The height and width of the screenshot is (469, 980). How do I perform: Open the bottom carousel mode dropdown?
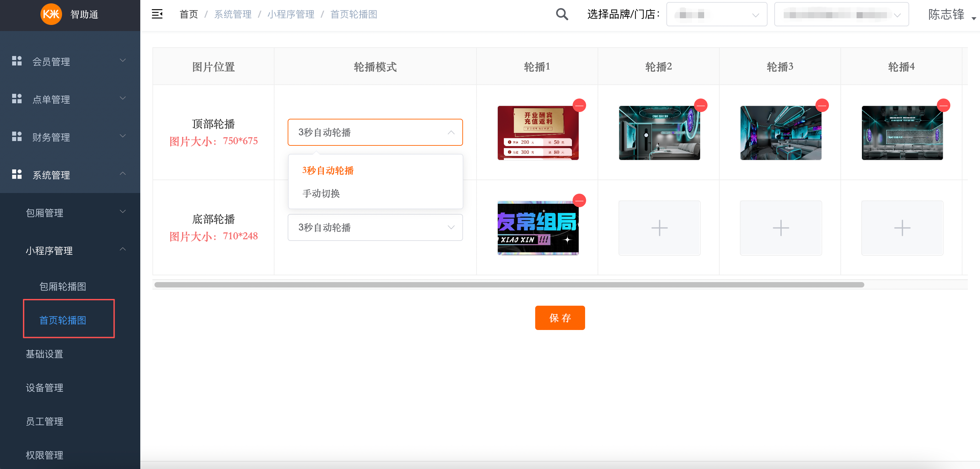(x=375, y=227)
